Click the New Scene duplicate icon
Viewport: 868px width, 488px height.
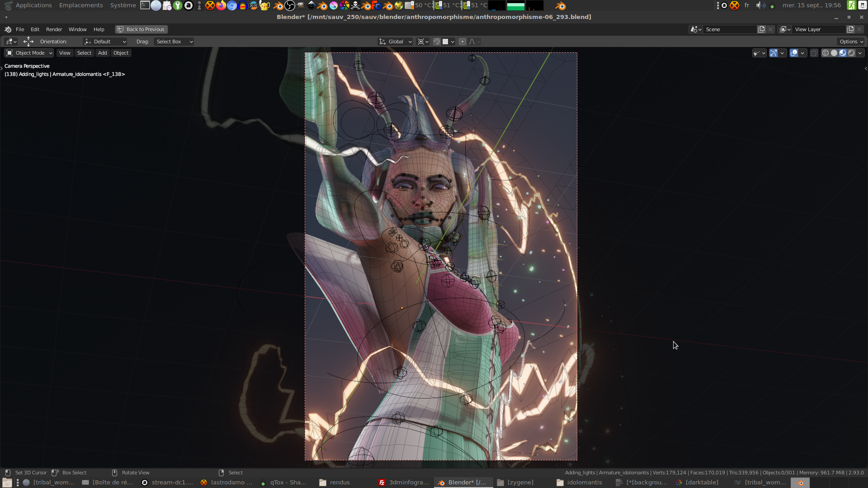click(x=761, y=29)
